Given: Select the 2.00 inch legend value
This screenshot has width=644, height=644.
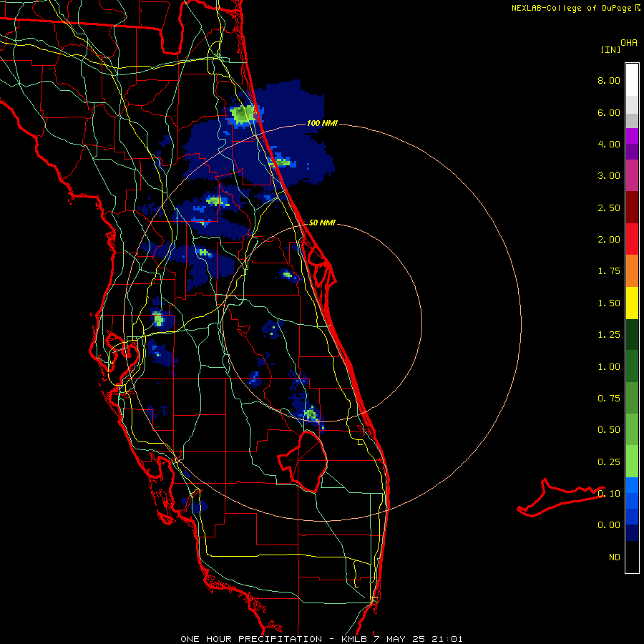Looking at the screenshot, I should (x=609, y=240).
